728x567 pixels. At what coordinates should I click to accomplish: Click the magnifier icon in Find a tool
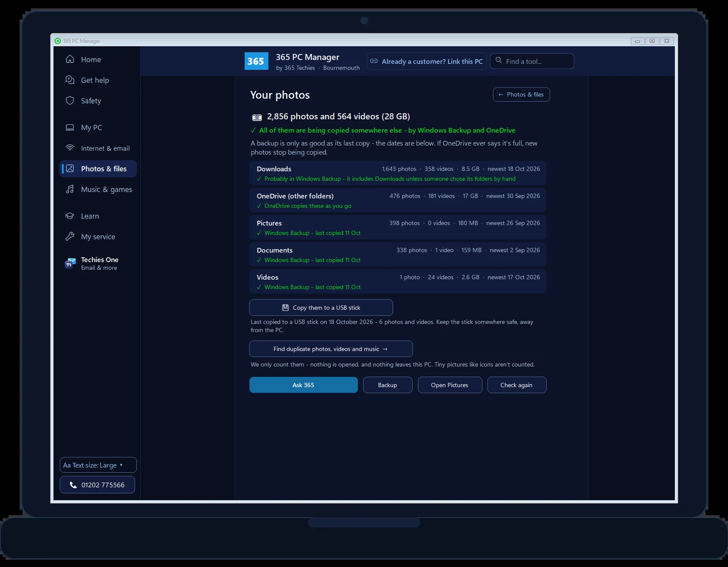499,60
